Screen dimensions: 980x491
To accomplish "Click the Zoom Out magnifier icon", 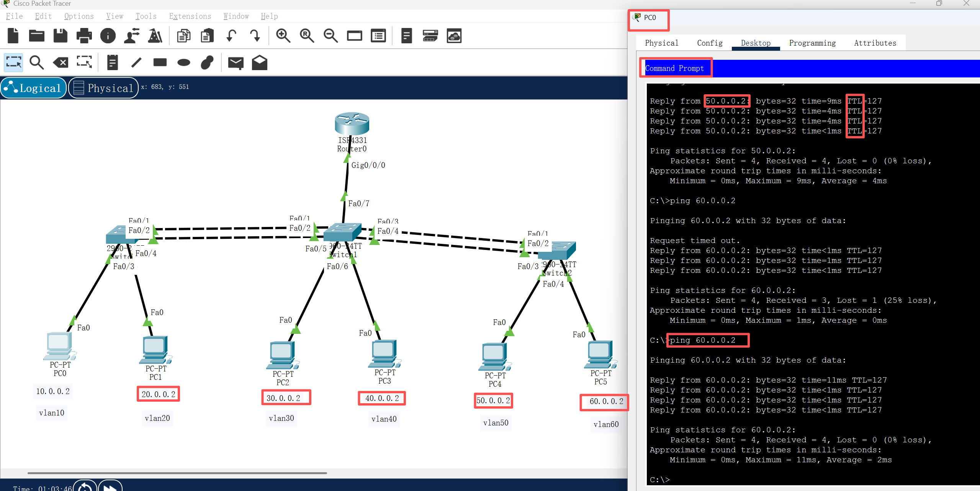I will coord(330,36).
